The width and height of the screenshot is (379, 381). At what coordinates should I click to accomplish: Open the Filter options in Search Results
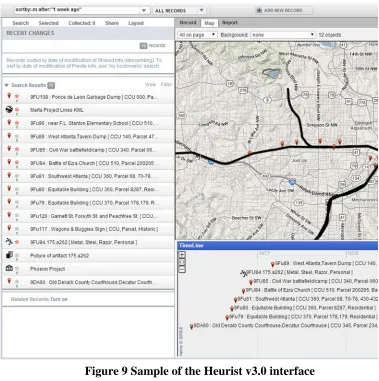tap(166, 84)
